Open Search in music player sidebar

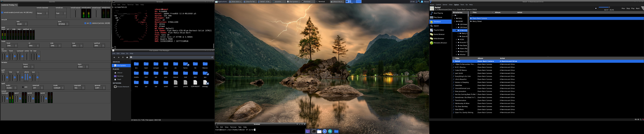(440, 26)
